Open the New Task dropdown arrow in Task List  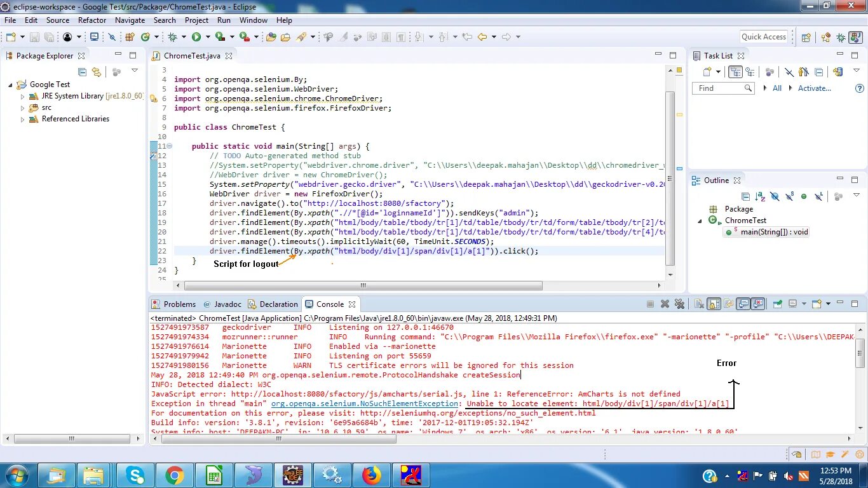(718, 72)
